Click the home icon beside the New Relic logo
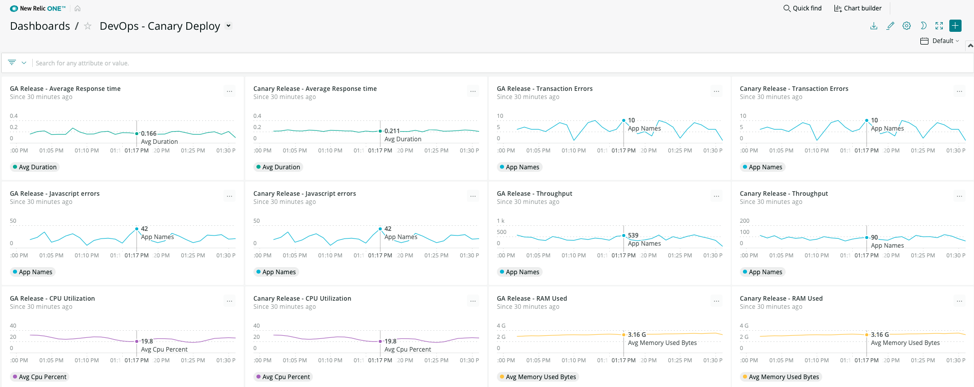 [78, 8]
